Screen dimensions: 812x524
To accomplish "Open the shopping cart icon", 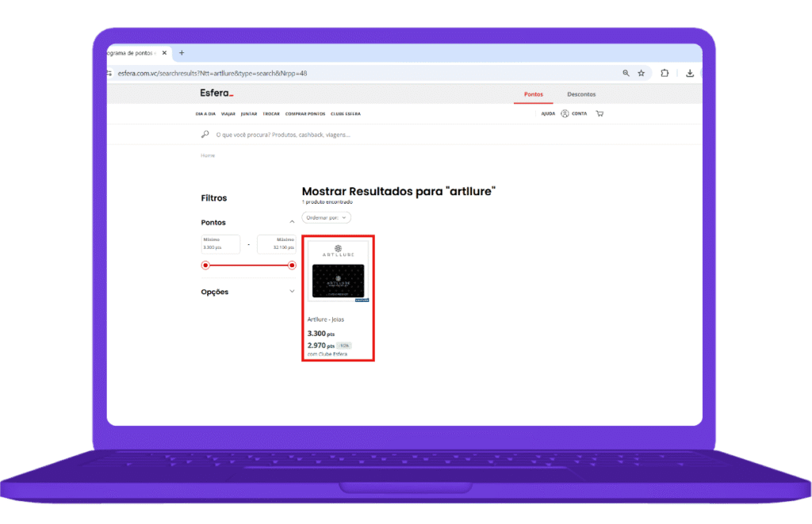I will [x=599, y=113].
